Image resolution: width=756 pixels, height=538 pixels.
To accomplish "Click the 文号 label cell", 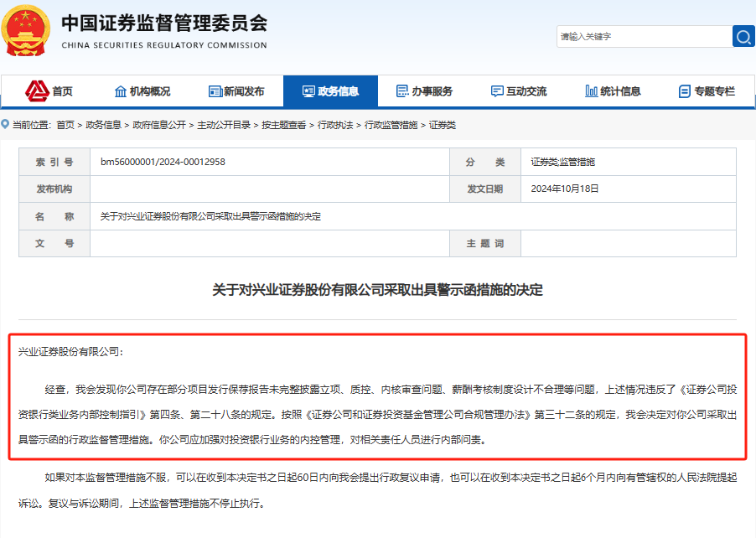I will [54, 244].
